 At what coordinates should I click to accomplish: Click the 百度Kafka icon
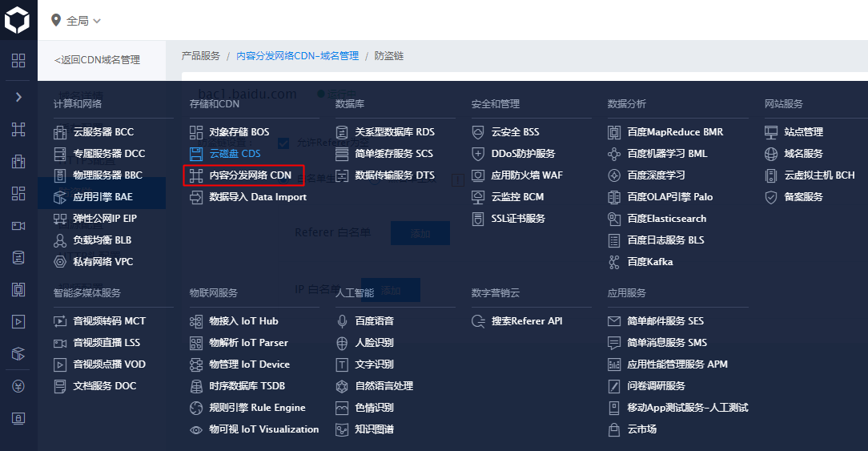[x=614, y=261]
